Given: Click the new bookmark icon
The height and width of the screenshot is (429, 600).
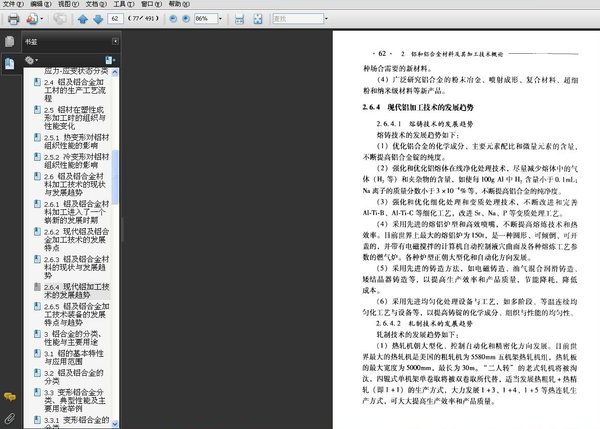Looking at the screenshot, I should 110,60.
